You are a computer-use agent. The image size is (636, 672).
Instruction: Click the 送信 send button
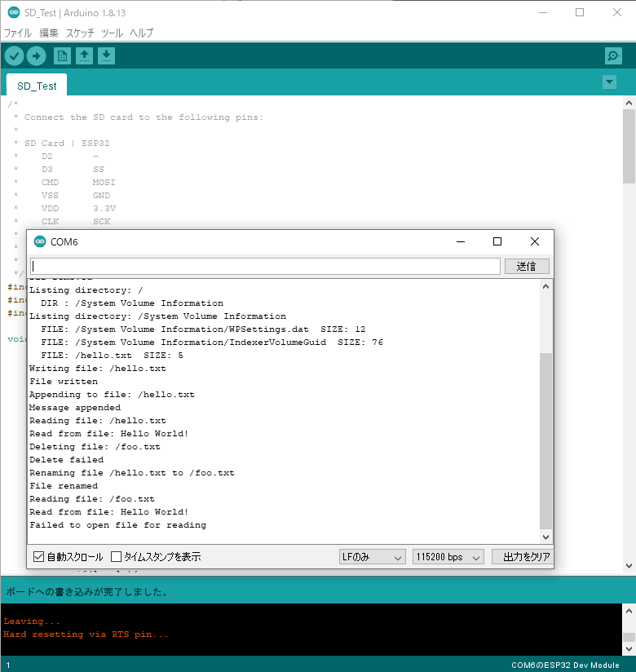(527, 266)
